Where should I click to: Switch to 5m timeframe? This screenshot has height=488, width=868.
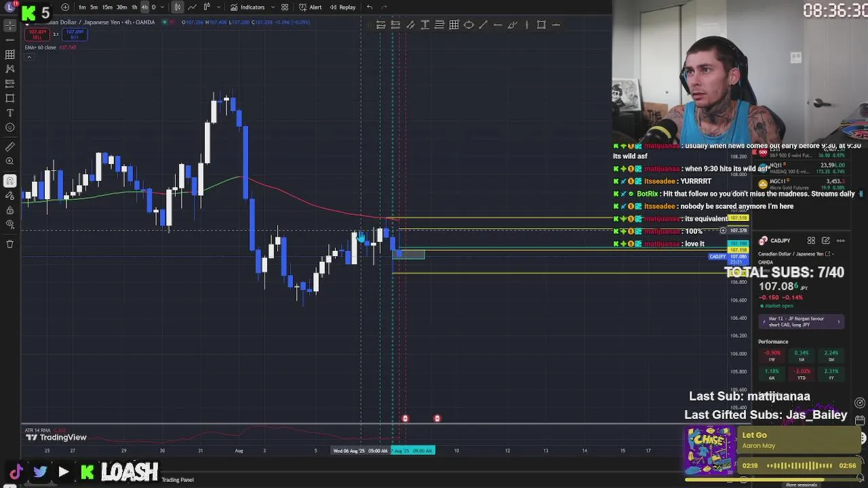94,7
